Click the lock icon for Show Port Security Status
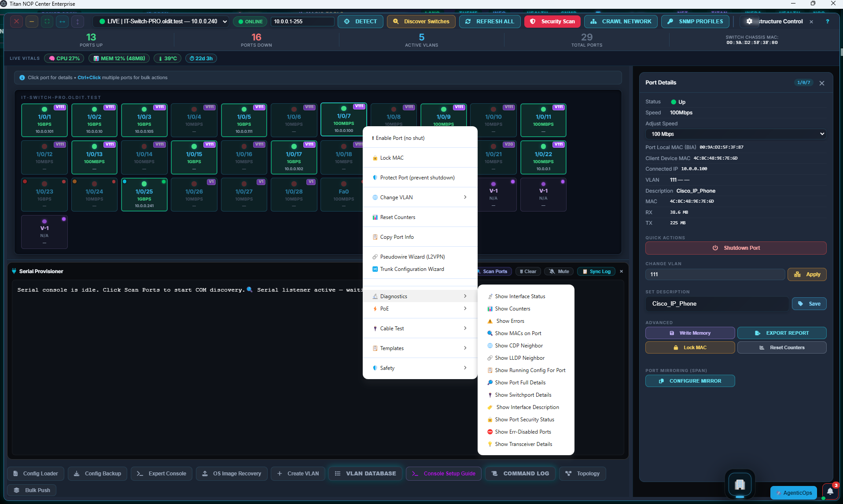The image size is (843, 504). [490, 420]
